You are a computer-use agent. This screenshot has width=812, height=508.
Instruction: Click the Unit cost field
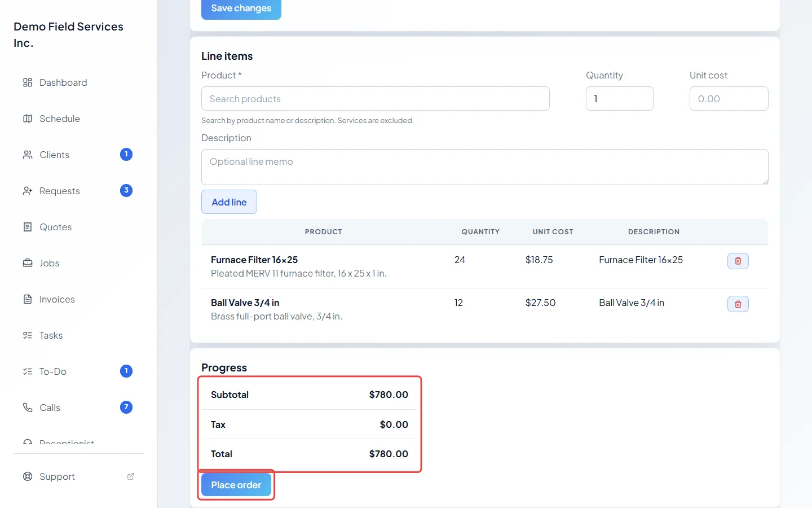[x=729, y=99]
